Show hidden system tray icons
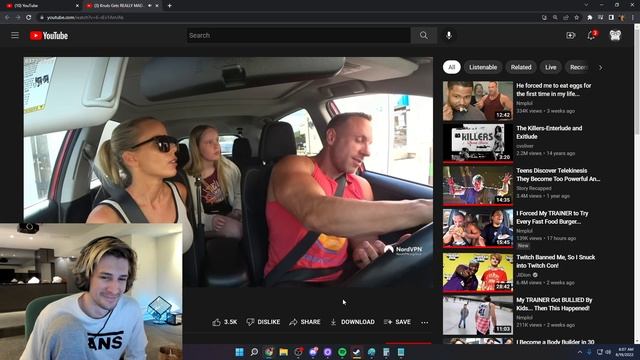 point(580,352)
